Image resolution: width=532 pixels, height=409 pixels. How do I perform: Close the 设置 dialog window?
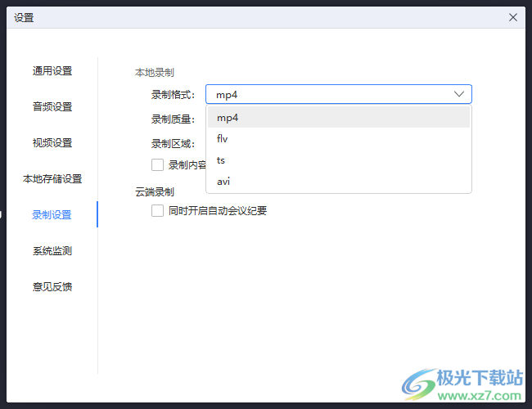point(512,17)
